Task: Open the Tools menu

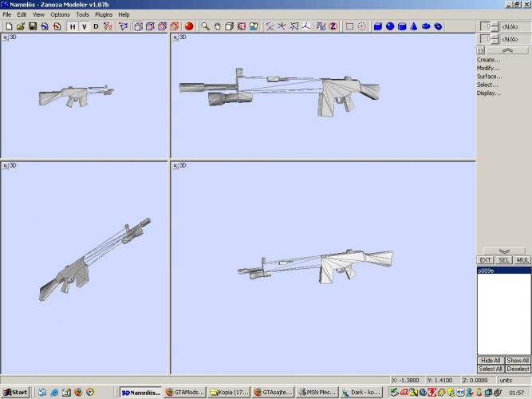Action: point(82,14)
